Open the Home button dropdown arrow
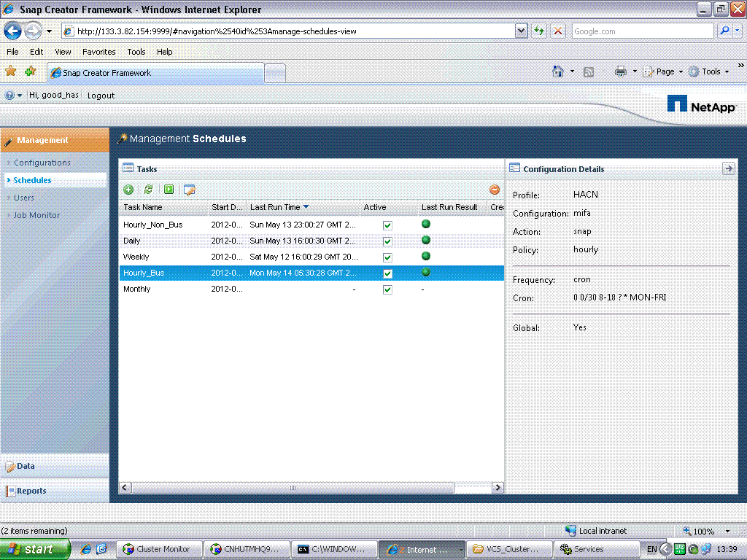Screen dimensions: 747x560 [x=572, y=71]
